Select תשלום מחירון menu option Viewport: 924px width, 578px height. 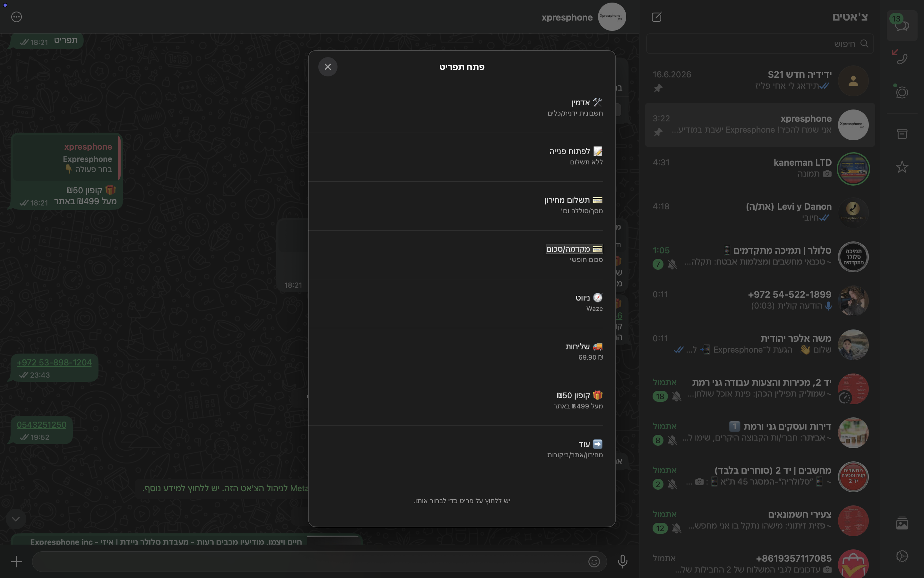coord(456,206)
